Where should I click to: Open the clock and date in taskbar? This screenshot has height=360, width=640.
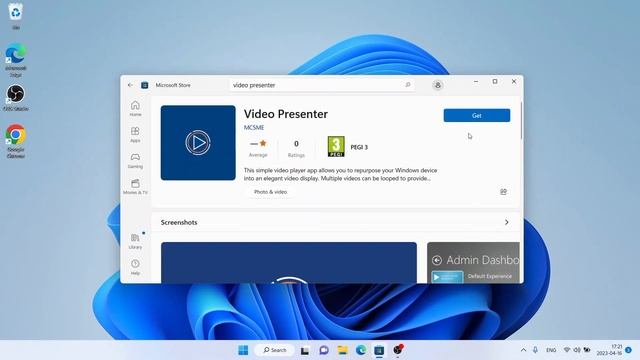pyautogui.click(x=609, y=350)
